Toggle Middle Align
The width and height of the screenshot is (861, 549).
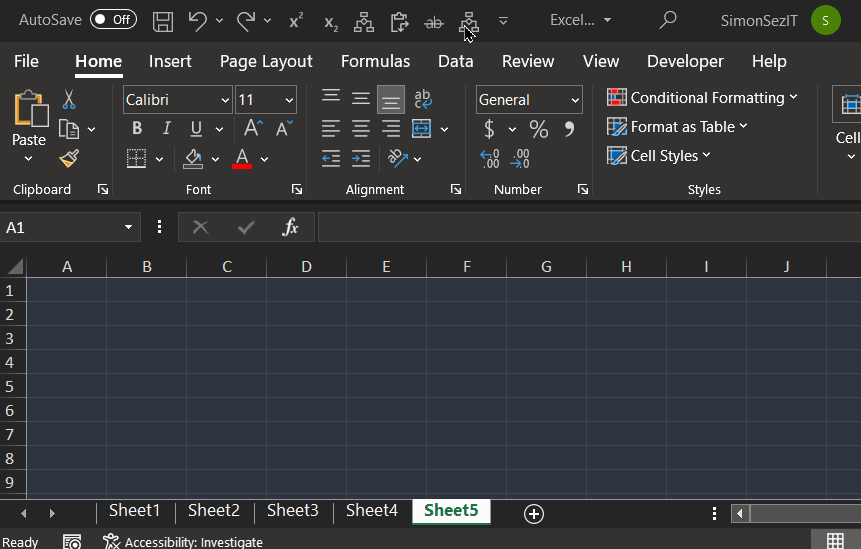(361, 99)
